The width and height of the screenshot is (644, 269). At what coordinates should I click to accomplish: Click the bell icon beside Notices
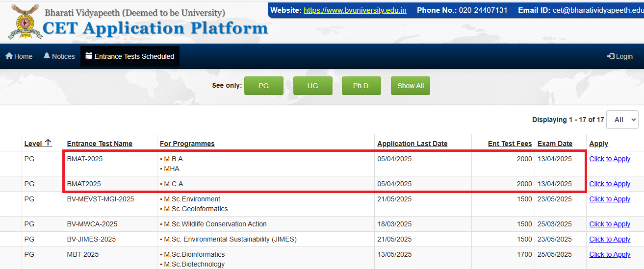[47, 56]
